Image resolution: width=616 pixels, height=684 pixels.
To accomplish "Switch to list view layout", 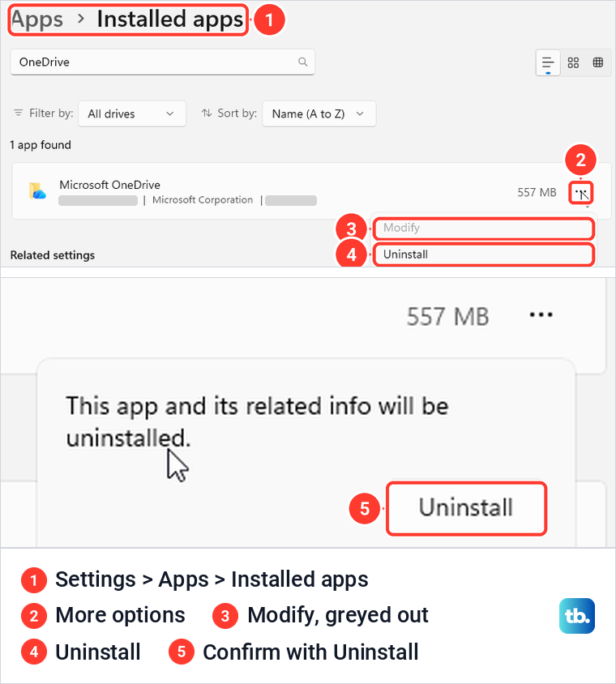I will (548, 63).
